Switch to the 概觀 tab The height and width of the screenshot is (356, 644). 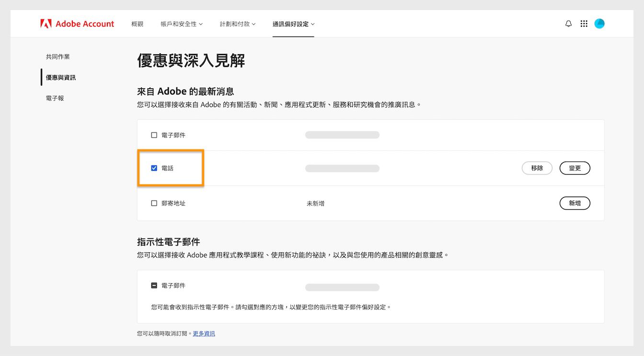pos(138,24)
